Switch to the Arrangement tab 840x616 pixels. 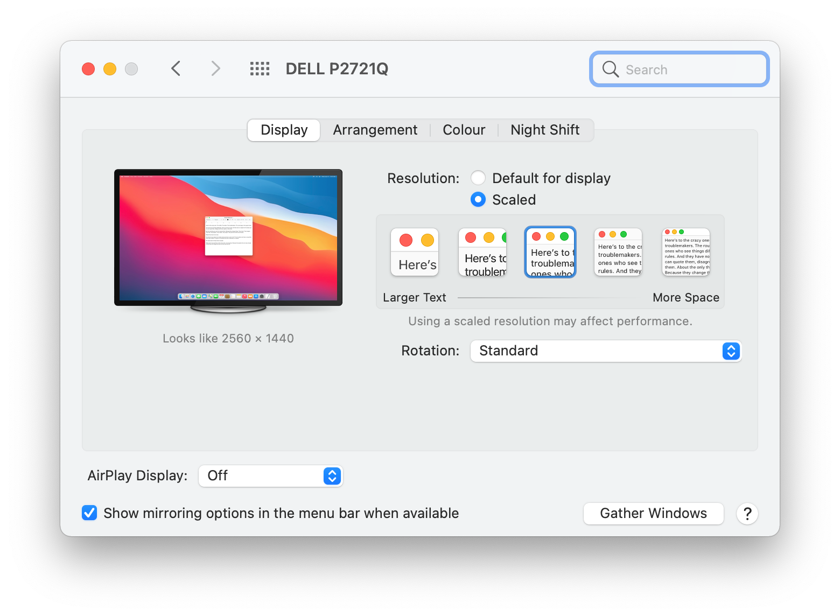click(375, 130)
